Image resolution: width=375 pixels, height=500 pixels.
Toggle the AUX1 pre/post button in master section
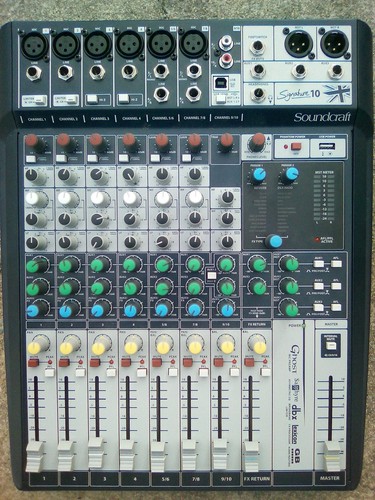(319, 264)
